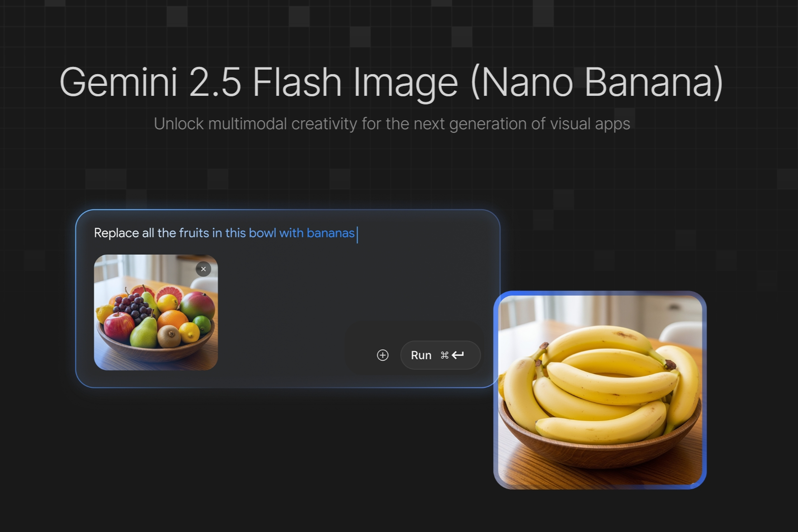Image resolution: width=798 pixels, height=532 pixels.
Task: Click the text cursor after "bananas"
Action: point(357,235)
